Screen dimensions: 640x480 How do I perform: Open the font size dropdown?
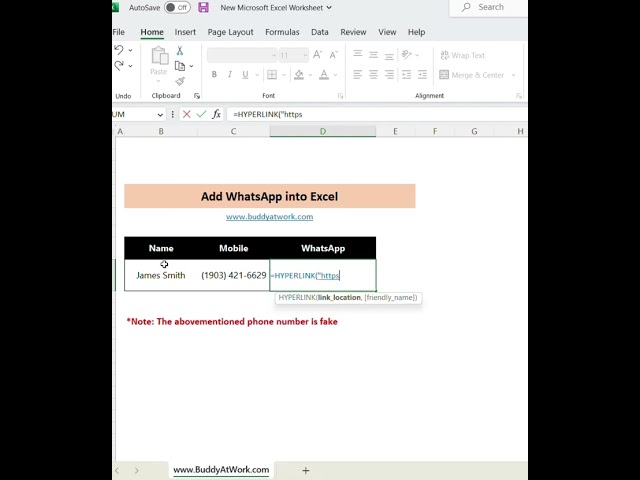click(x=305, y=55)
